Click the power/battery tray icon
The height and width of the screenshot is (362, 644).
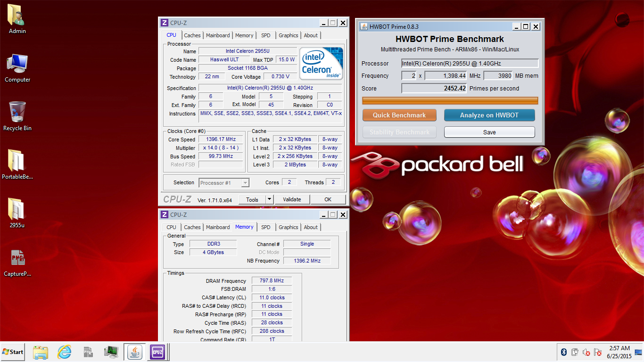click(575, 352)
